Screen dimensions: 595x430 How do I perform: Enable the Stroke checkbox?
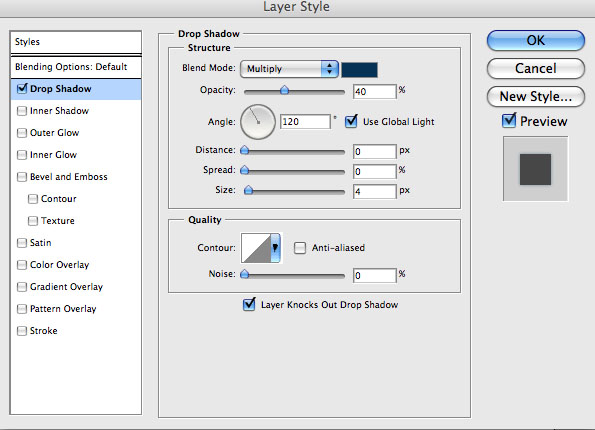[22, 331]
